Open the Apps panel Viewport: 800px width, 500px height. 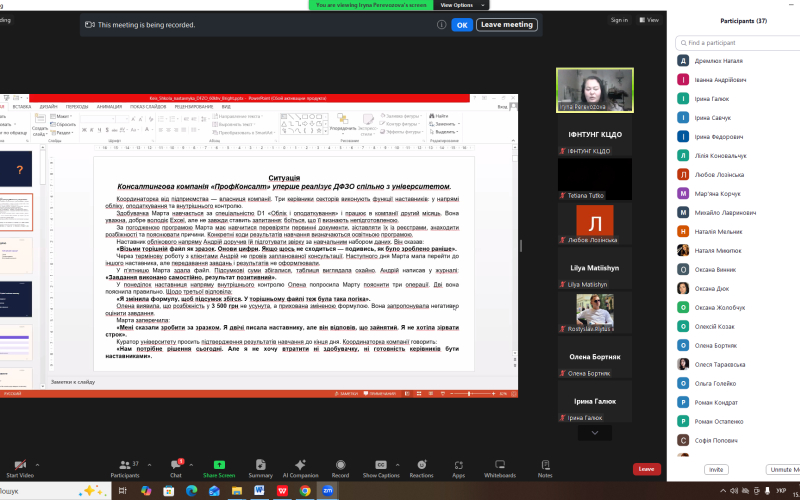[x=459, y=468]
